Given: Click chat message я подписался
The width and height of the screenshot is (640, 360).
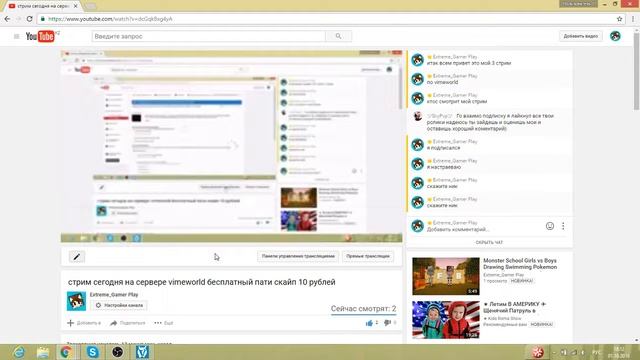Looking at the screenshot, I should tap(443, 148).
